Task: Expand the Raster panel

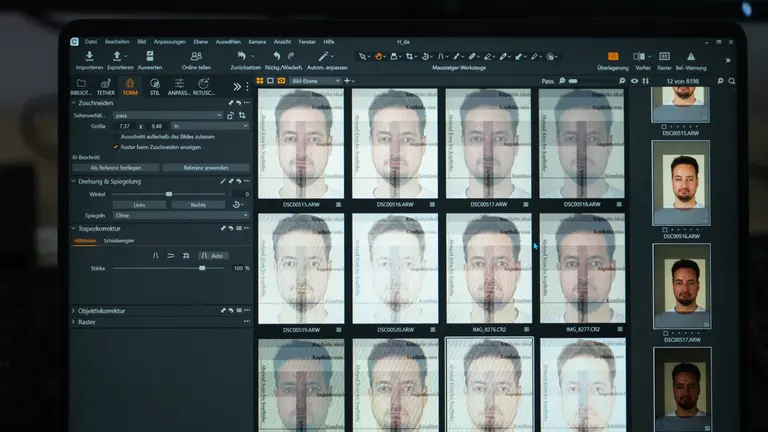Action: 74,322
